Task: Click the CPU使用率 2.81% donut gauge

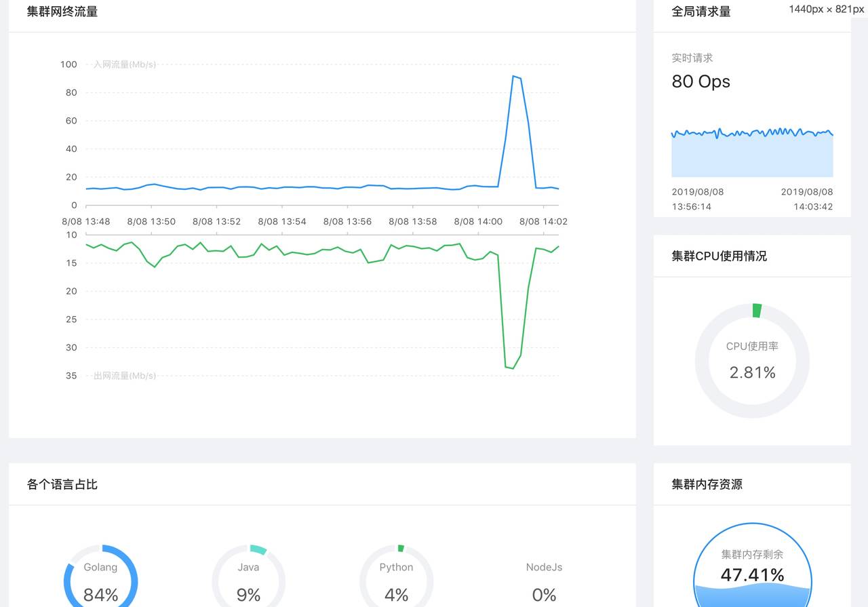Action: coord(752,360)
